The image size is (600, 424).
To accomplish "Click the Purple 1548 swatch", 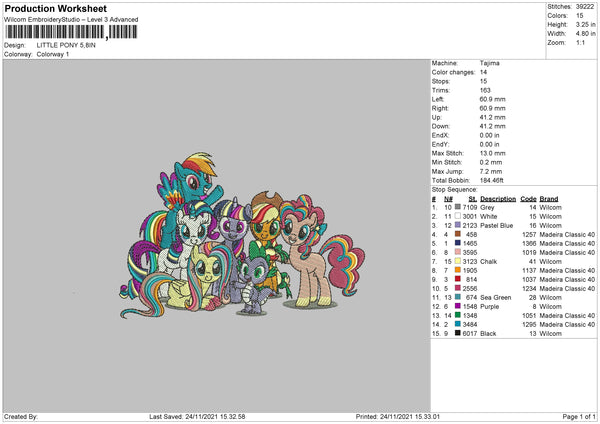I will pos(458,306).
